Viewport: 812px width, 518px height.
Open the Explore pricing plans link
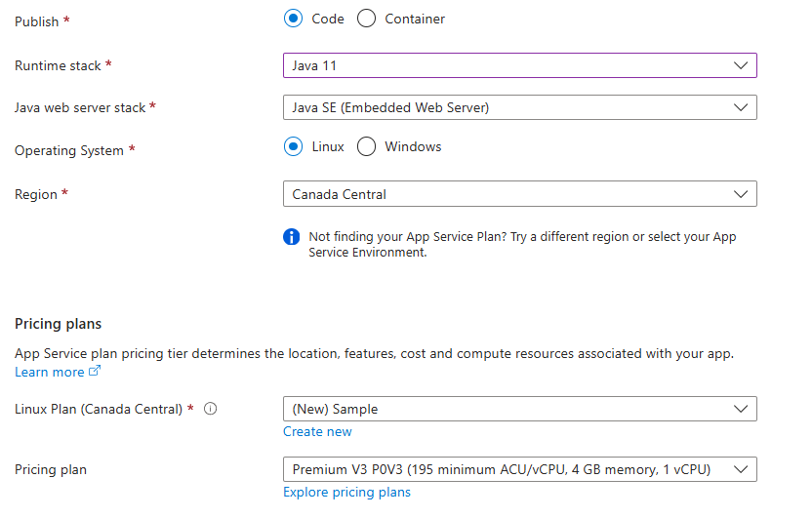(346, 492)
